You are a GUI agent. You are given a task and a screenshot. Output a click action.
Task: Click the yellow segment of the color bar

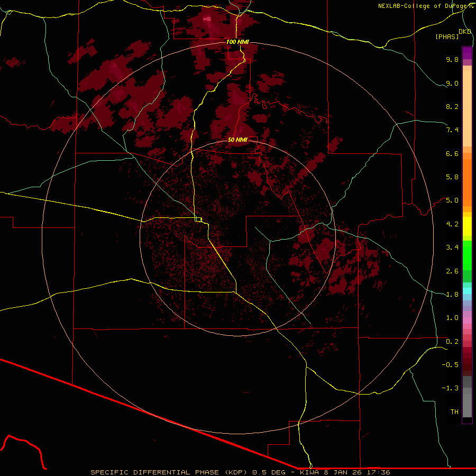(467, 226)
